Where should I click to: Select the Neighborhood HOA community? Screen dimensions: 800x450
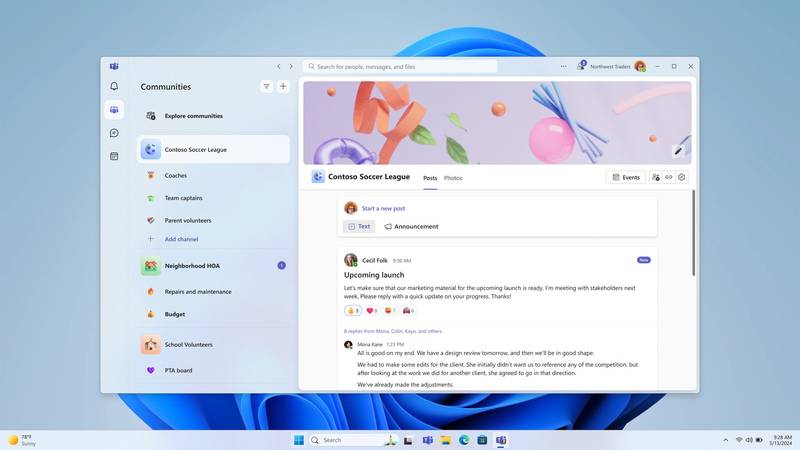point(213,266)
